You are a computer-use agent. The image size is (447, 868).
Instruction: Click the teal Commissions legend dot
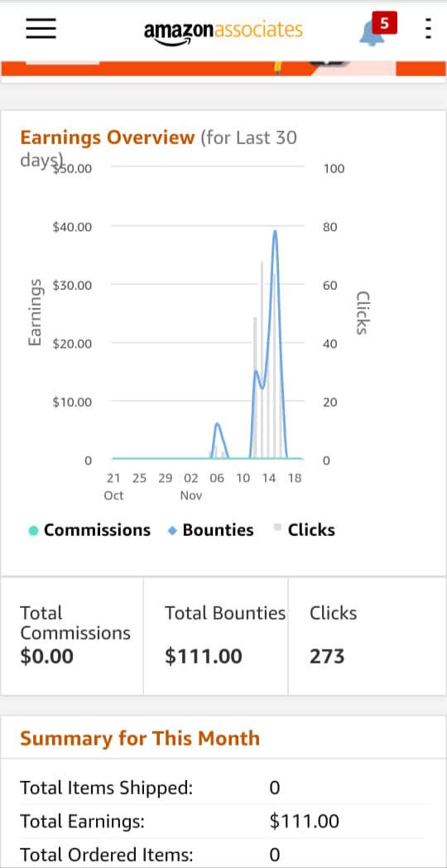33,531
